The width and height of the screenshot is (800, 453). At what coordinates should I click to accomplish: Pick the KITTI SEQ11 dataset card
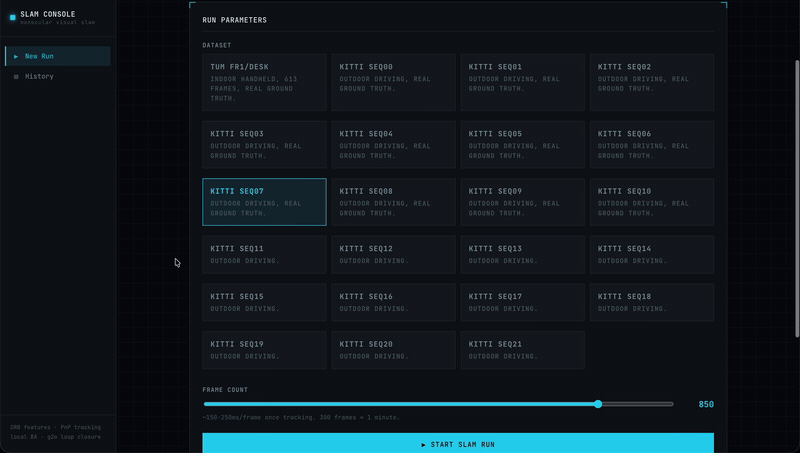264,255
